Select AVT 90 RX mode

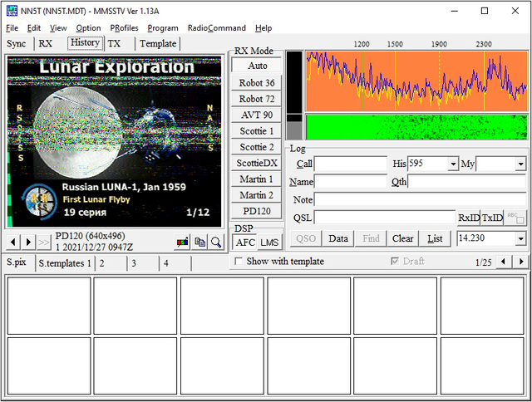coord(257,115)
